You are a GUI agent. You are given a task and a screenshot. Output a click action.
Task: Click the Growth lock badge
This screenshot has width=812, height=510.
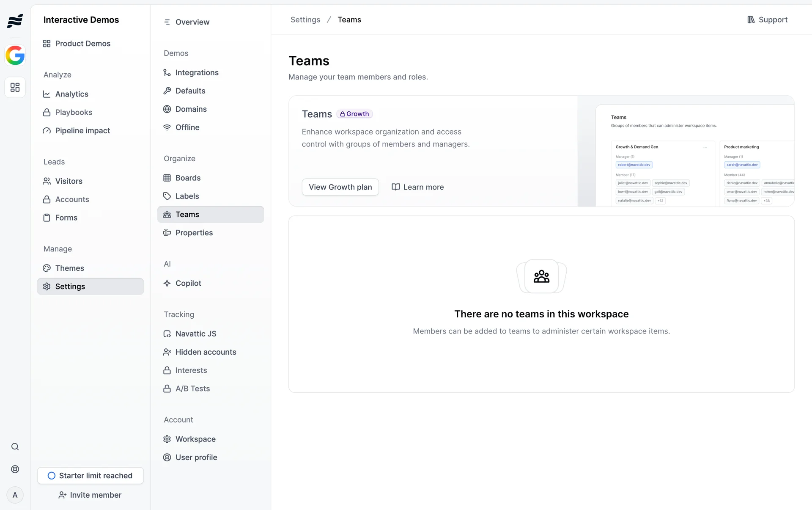354,114
